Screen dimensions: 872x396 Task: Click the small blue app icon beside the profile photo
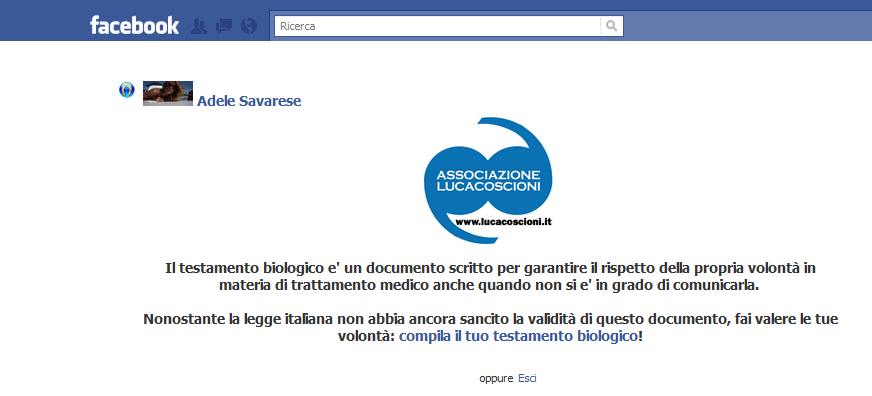click(127, 90)
